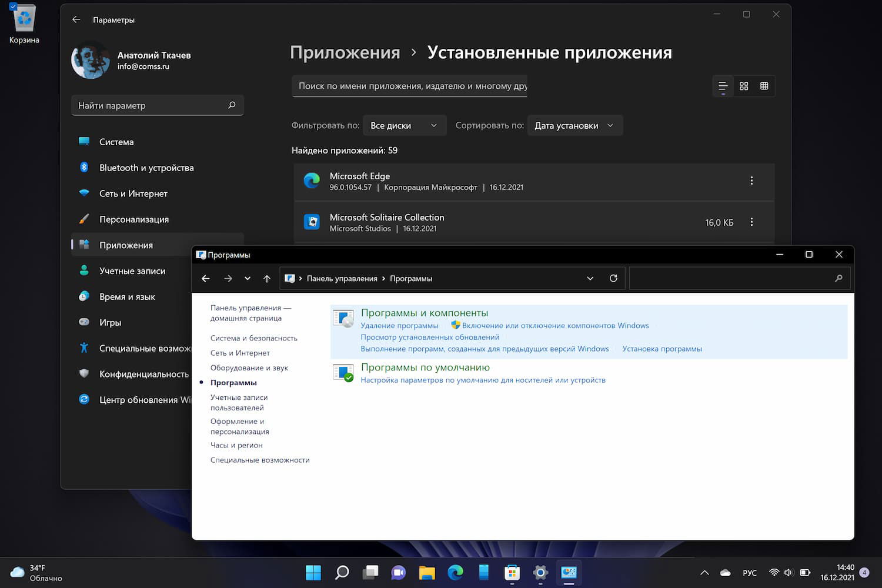Open Task View from the taskbar
Image resolution: width=882 pixels, height=588 pixels.
pos(370,572)
